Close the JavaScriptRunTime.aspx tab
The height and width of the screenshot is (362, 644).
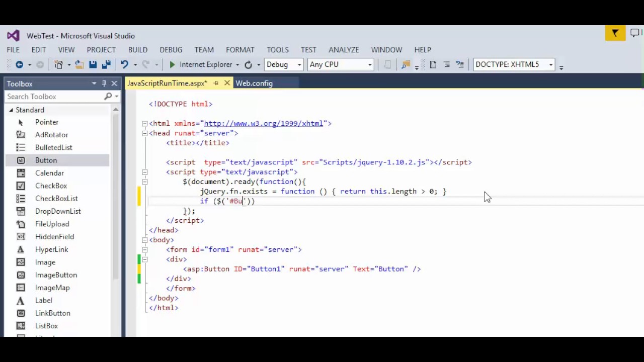[227, 83]
